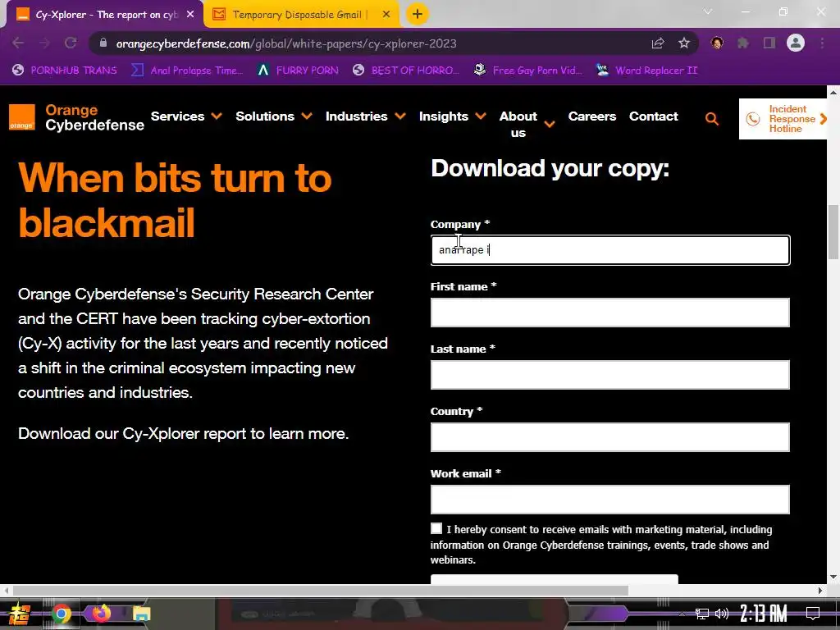
Task: Close the Temporary Disposable Gmail tab
Action: click(x=386, y=15)
